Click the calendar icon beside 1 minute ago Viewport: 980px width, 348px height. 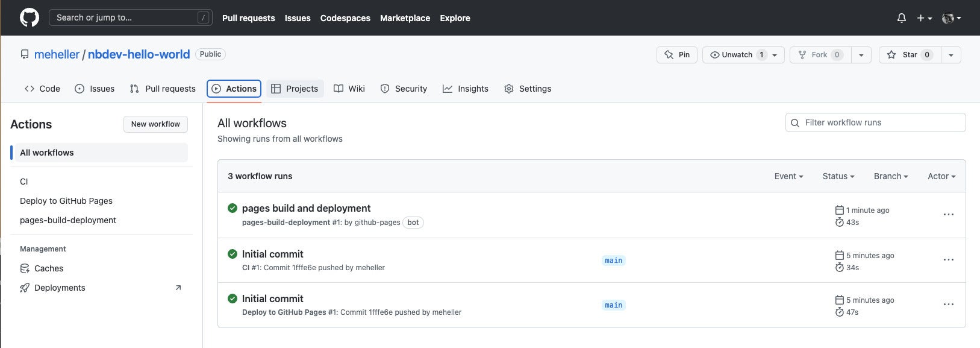[840, 210]
